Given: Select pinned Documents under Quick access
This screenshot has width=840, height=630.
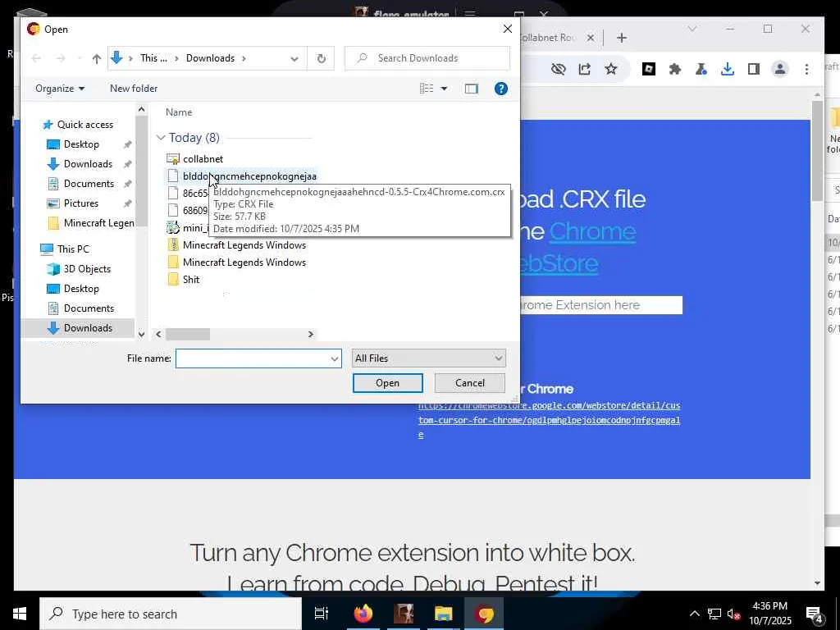Looking at the screenshot, I should (x=89, y=184).
